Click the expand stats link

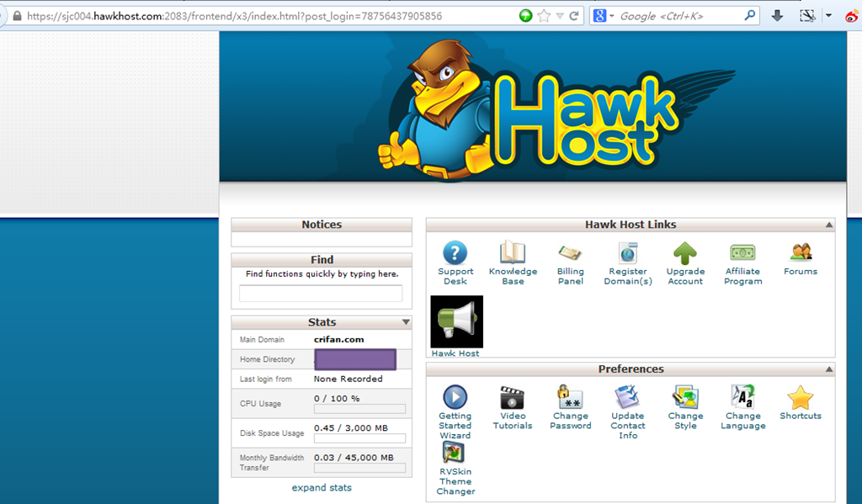[322, 487]
